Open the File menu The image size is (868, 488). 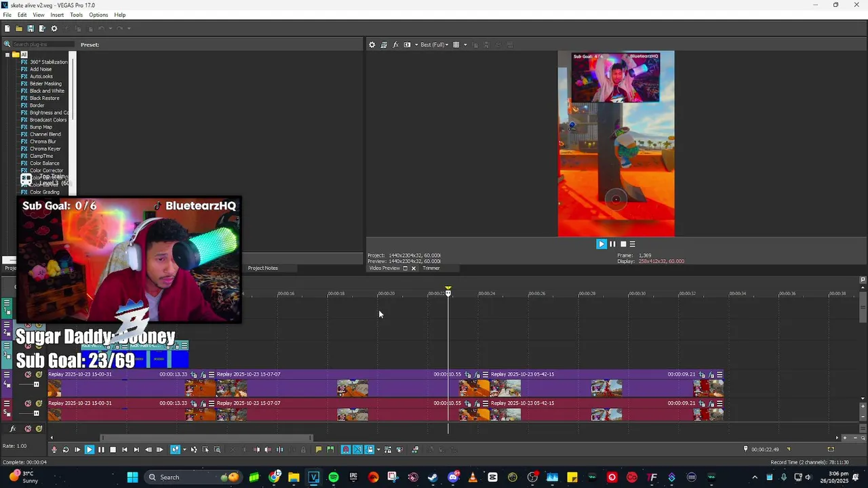pyautogui.click(x=7, y=15)
